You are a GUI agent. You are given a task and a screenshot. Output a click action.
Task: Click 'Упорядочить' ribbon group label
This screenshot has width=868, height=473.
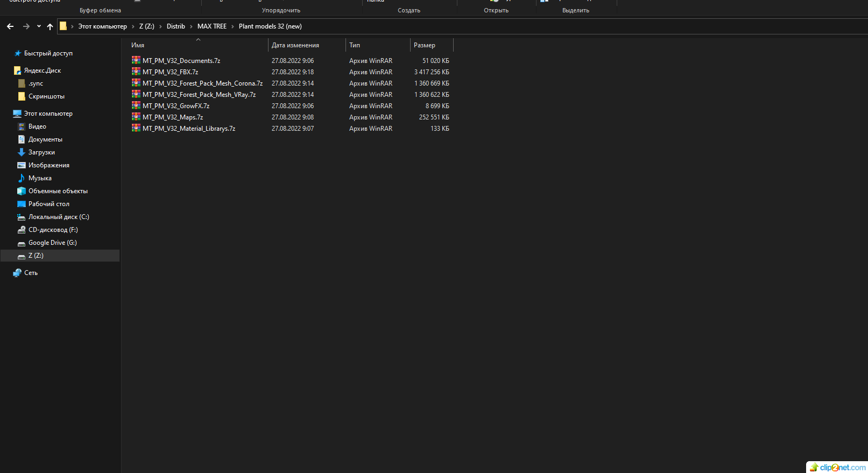point(281,10)
